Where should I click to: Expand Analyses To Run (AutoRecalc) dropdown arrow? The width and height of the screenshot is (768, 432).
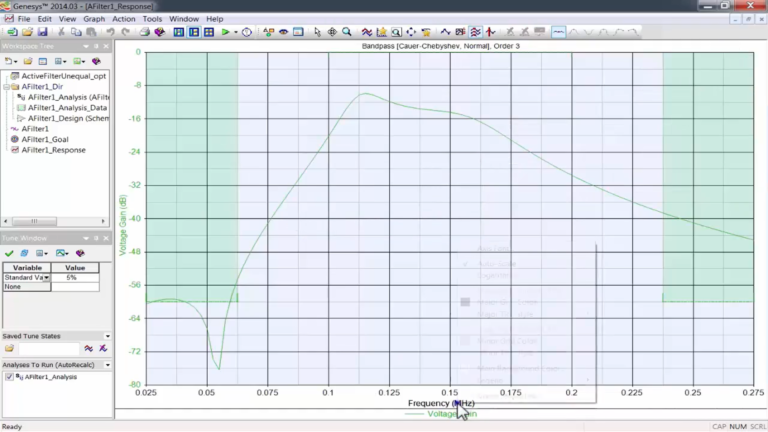point(107,365)
